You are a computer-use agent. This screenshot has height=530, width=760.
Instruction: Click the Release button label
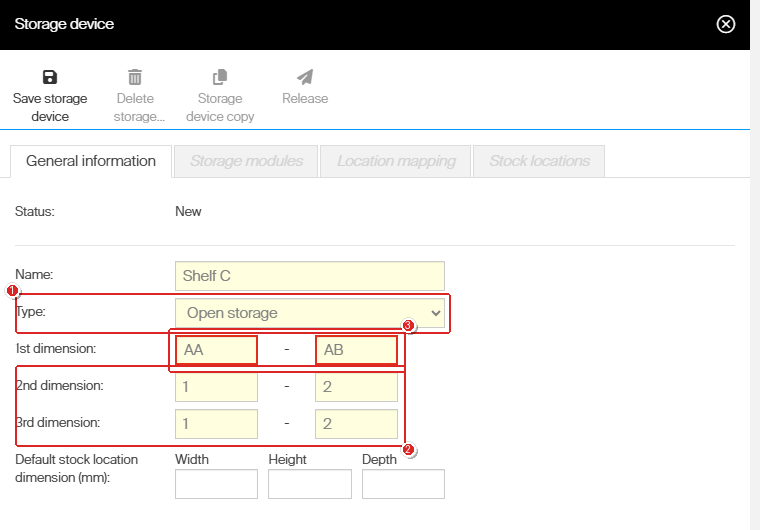(x=305, y=98)
